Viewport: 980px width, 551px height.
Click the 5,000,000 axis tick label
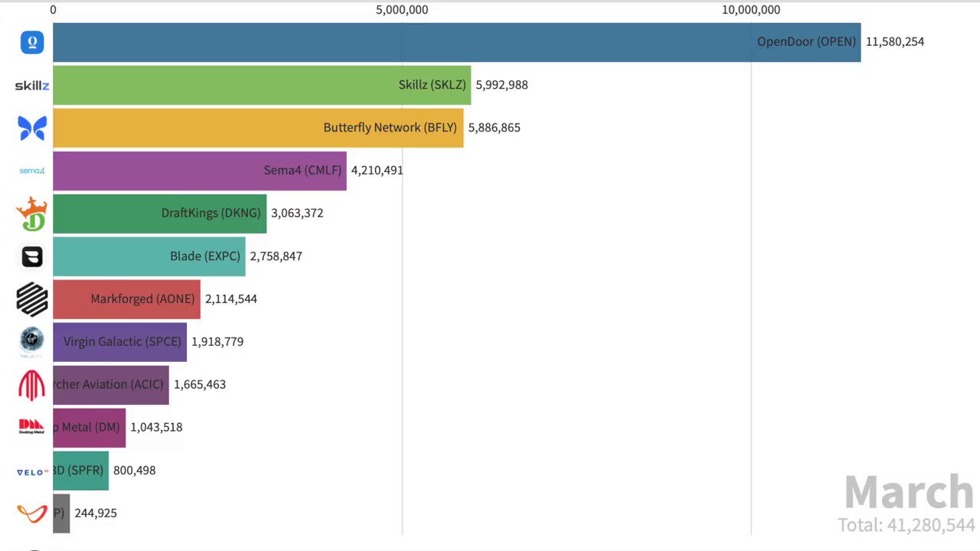402,10
